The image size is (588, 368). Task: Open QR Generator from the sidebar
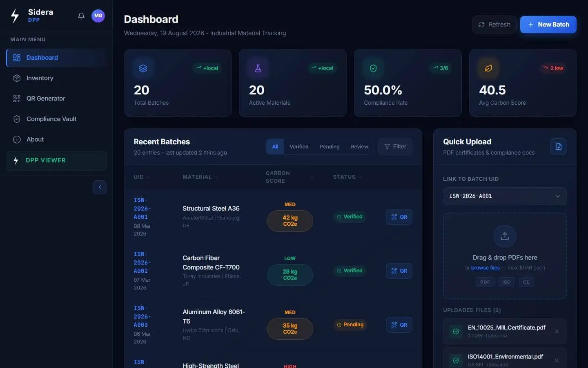[x=56, y=99]
